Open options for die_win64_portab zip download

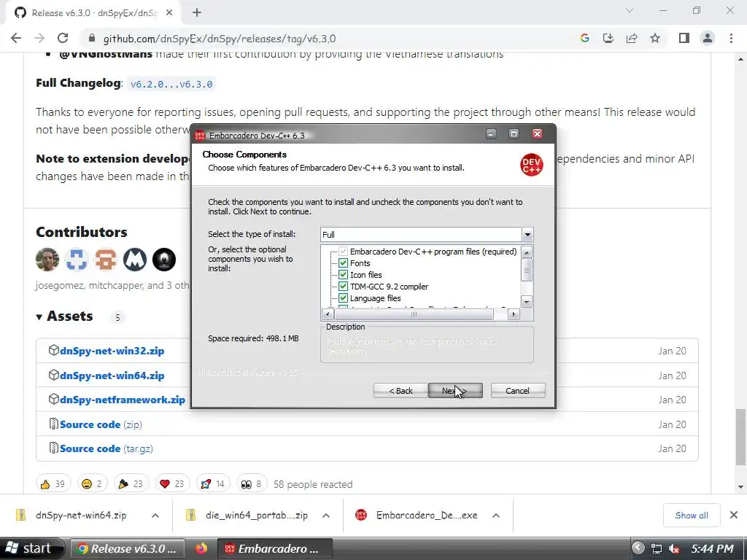326,516
